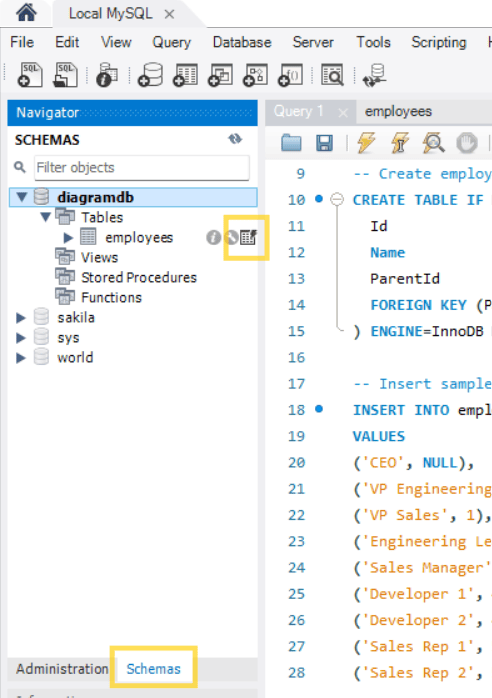
Task: Run EXPLAIN on the current statement
Action: (433, 143)
